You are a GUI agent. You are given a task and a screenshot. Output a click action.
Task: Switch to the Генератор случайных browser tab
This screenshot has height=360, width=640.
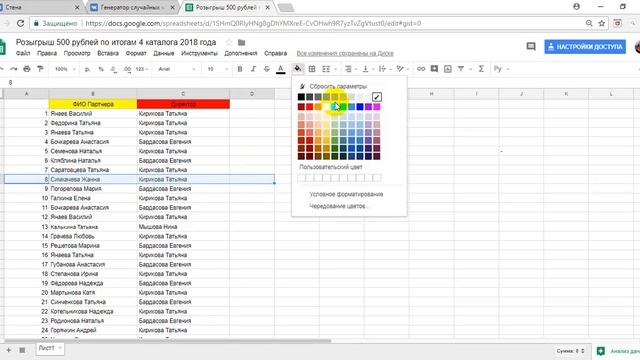pyautogui.click(x=133, y=7)
